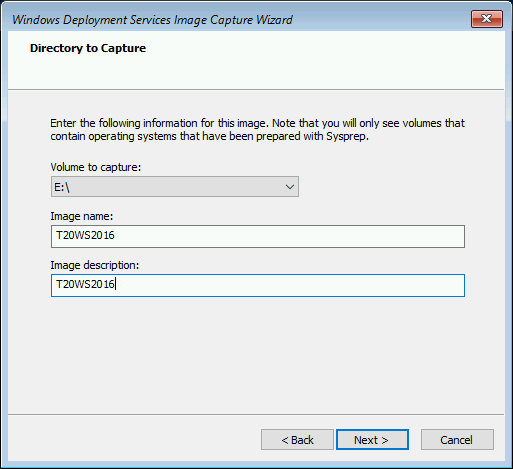This screenshot has width=513, height=469.
Task: Click the Volume to capture label
Action: pyautogui.click(x=96, y=167)
